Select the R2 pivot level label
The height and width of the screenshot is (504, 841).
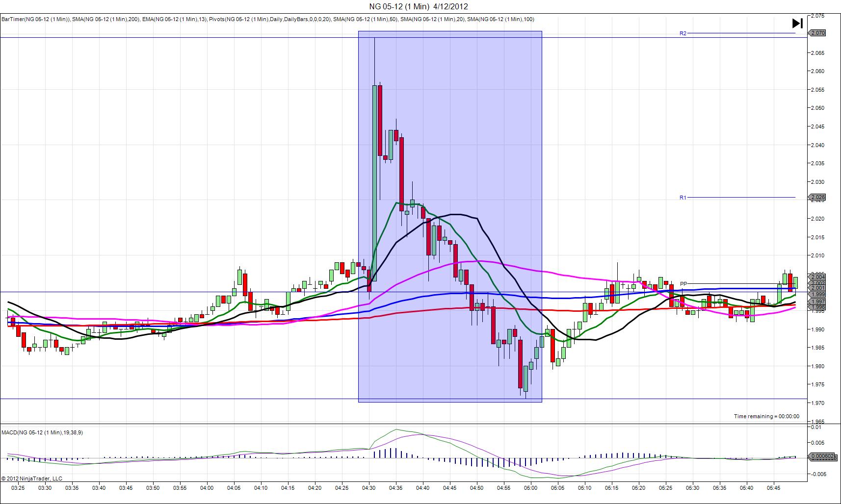coord(683,33)
